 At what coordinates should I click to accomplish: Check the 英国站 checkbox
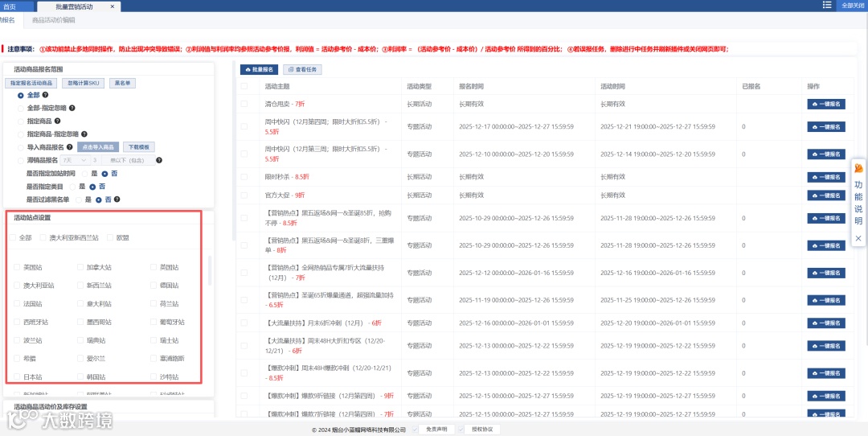point(154,268)
